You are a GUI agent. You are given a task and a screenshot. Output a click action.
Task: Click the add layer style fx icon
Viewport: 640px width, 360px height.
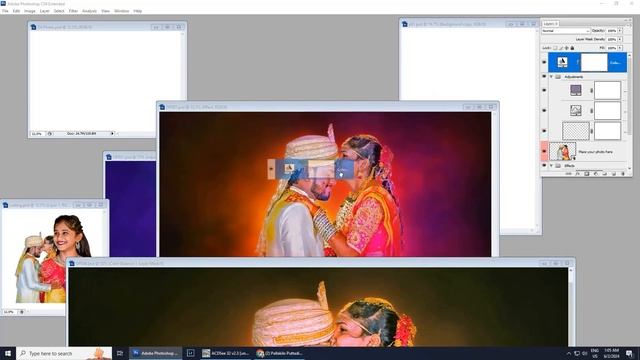point(578,173)
